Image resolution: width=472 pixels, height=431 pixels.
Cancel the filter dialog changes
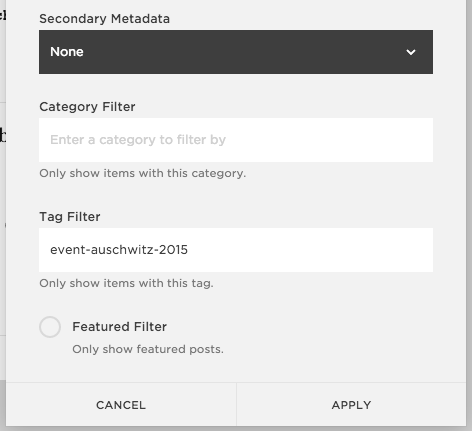[121, 405]
